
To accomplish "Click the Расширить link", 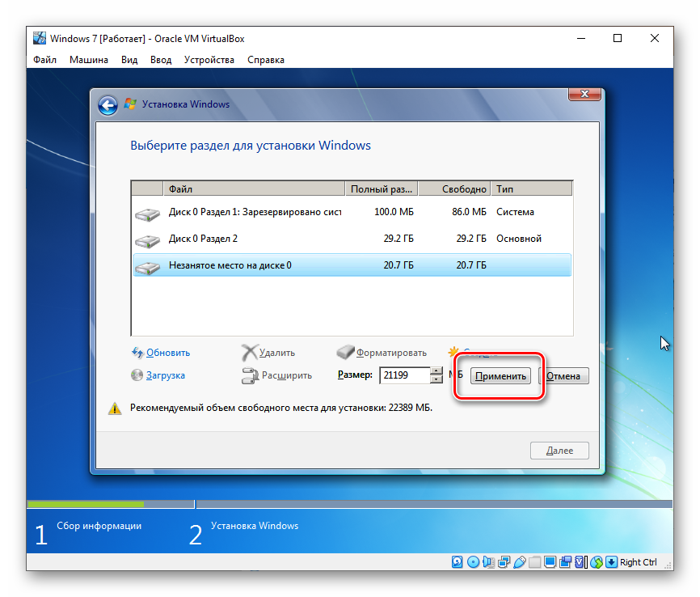I will point(287,375).
